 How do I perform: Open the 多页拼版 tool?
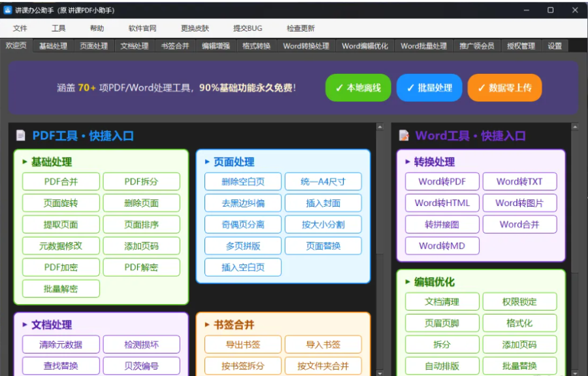243,246
